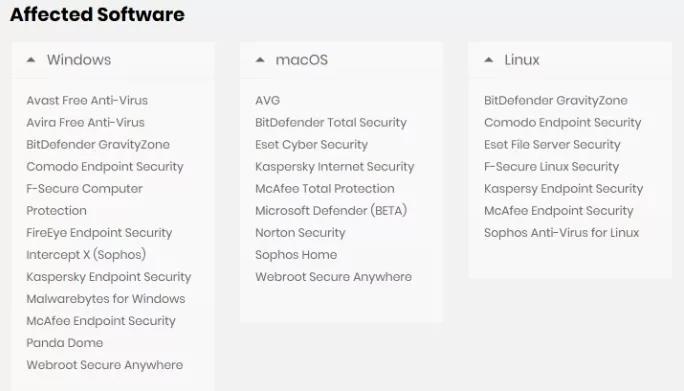
Task: Choose Intercept X (Sophos) item
Action: click(x=86, y=255)
